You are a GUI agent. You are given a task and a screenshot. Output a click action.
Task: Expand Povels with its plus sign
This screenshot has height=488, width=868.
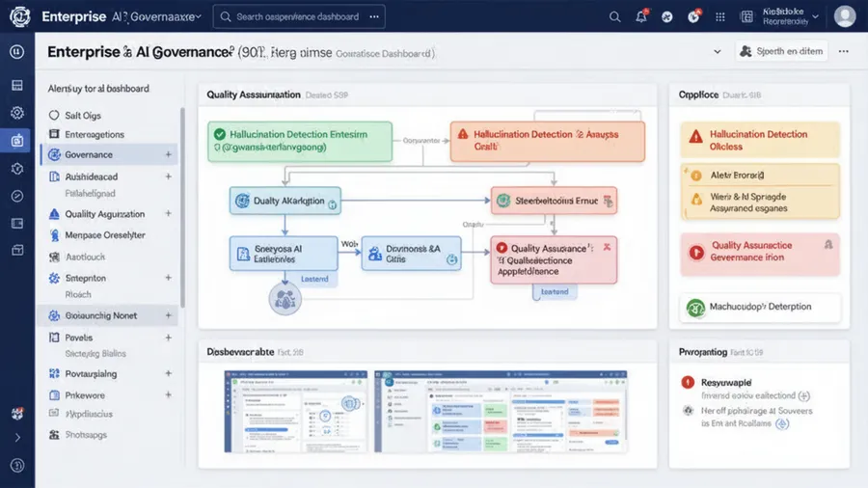coord(168,338)
